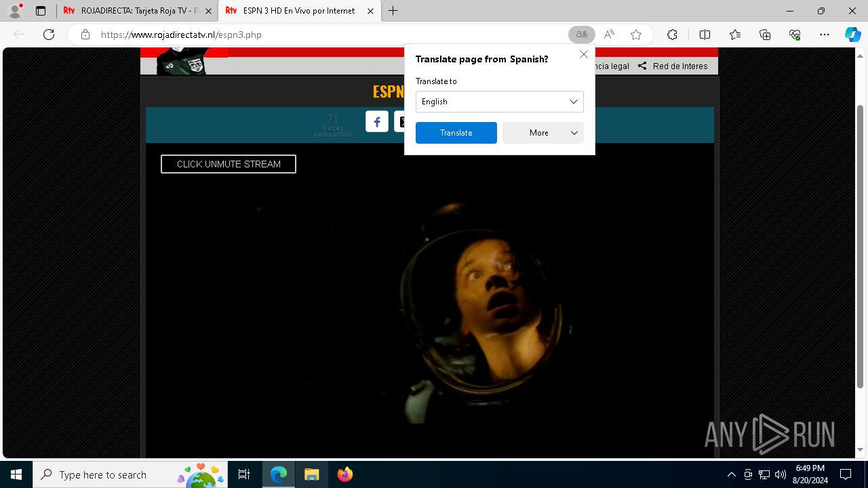Screen dimensions: 868x488
Task: Click the CLICK UNMUTE STREAM button
Action: point(229,164)
